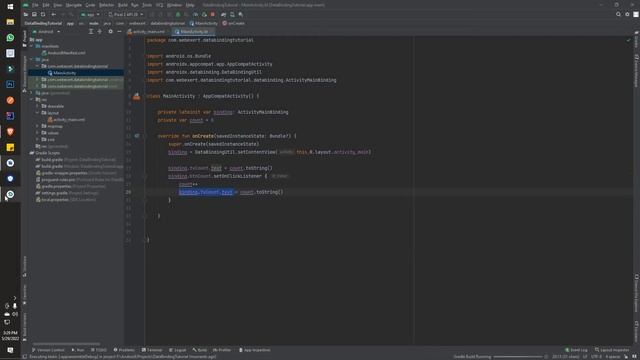Click DataBindingTutorial breadcrumb

pyautogui.click(x=43, y=23)
